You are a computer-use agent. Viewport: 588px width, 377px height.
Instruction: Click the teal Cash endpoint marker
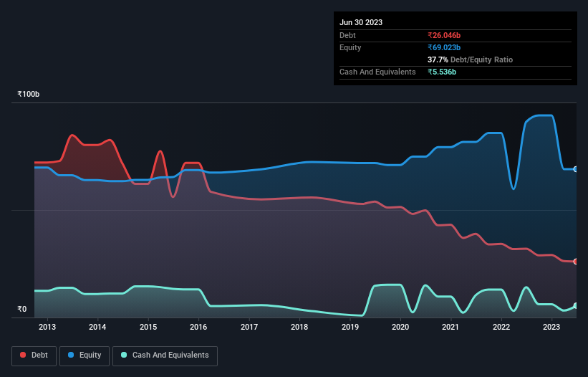576,306
